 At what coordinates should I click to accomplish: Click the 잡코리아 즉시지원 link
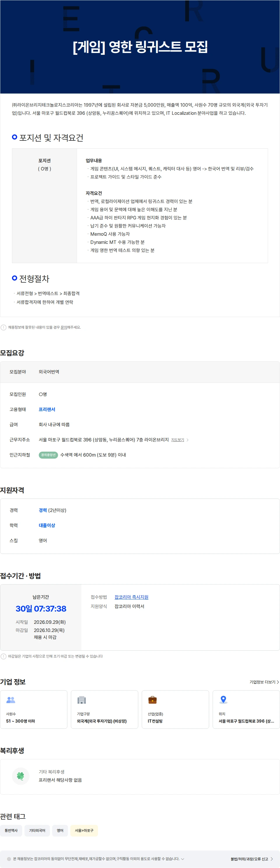[131, 597]
